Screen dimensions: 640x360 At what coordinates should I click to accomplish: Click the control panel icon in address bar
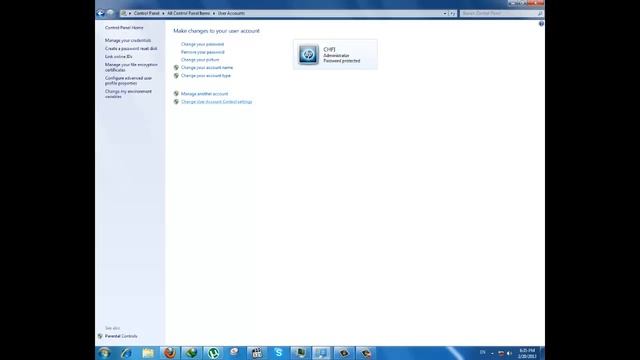124,13
